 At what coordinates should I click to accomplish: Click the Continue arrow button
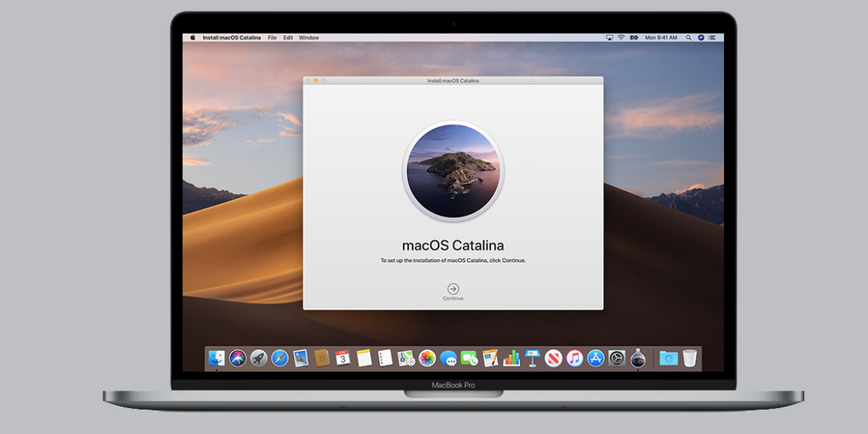click(453, 289)
